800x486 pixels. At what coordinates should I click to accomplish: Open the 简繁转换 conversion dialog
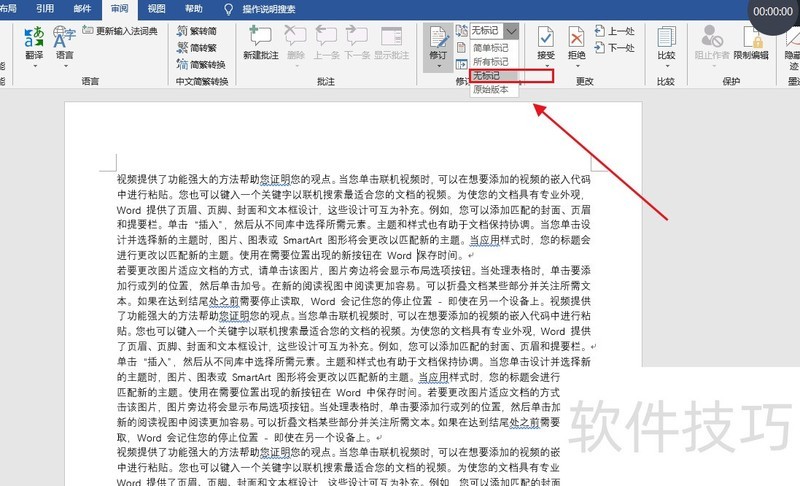[x=201, y=64]
